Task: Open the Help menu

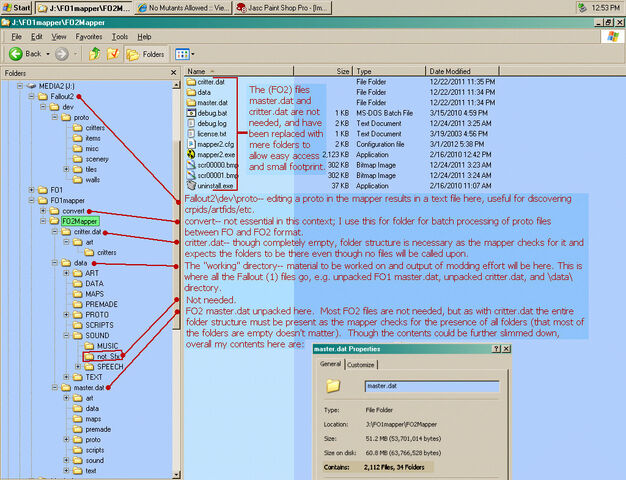Action: click(144, 37)
